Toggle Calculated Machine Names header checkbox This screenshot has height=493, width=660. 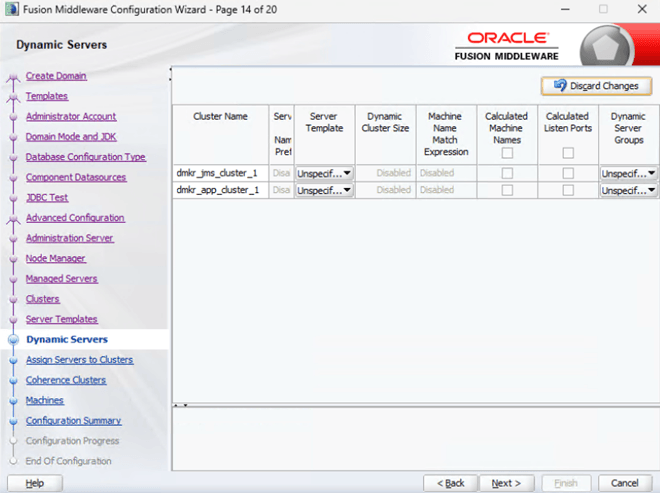tap(507, 153)
